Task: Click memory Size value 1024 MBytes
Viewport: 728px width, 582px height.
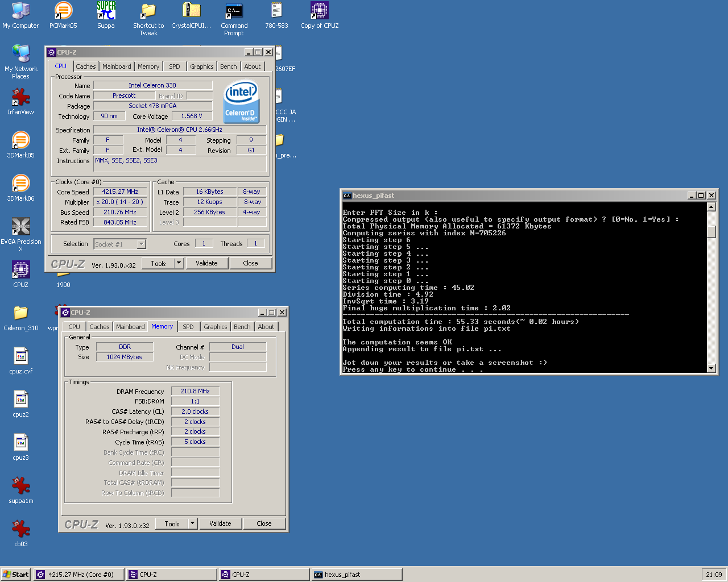Action: (x=125, y=357)
